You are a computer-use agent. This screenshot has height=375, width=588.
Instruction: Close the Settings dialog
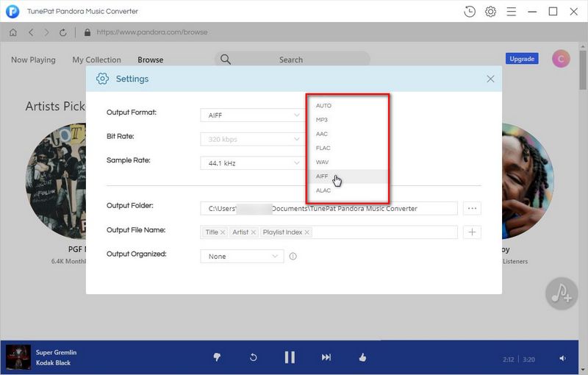tap(490, 79)
